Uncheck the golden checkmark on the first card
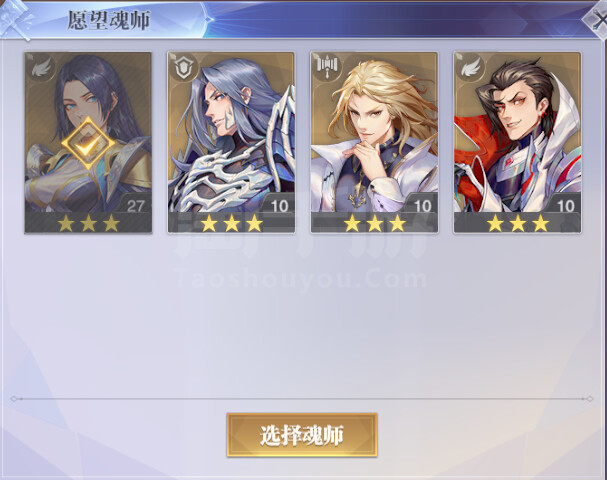Viewport: 607px width, 480px height. coord(88,144)
